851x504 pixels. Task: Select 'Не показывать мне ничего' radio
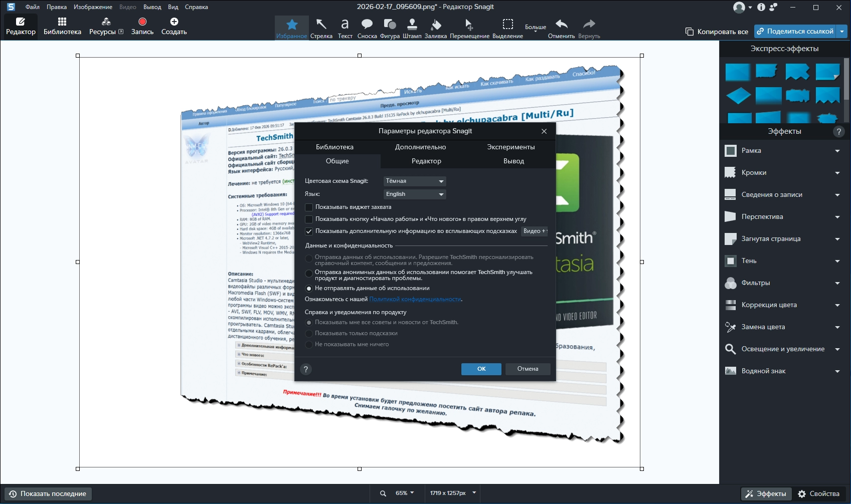[309, 345]
